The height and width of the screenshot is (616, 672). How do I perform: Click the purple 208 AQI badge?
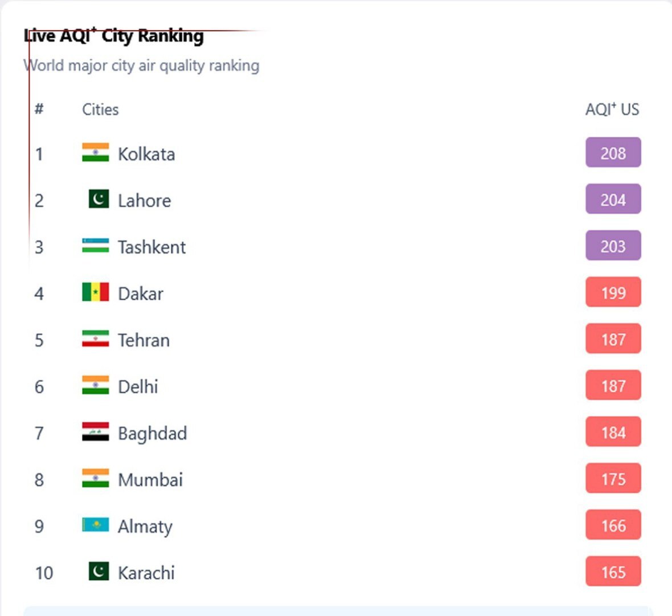(613, 153)
